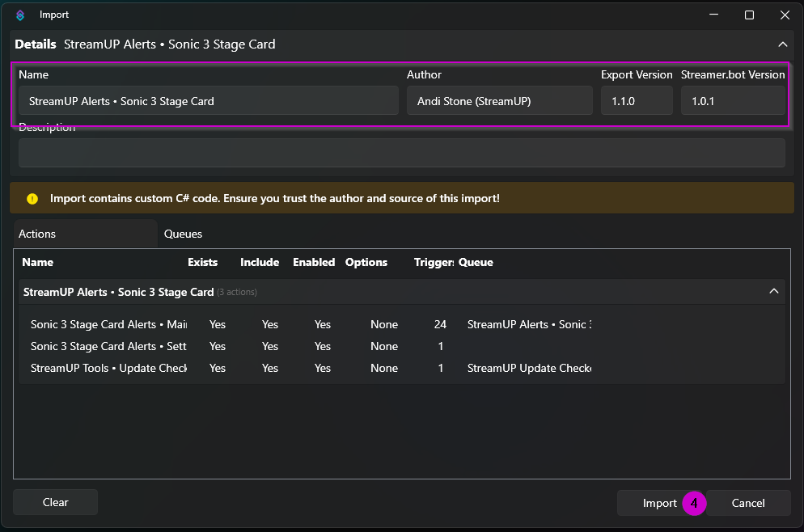804x532 pixels.
Task: Collapse the Details section with the chevron
Action: tap(782, 44)
